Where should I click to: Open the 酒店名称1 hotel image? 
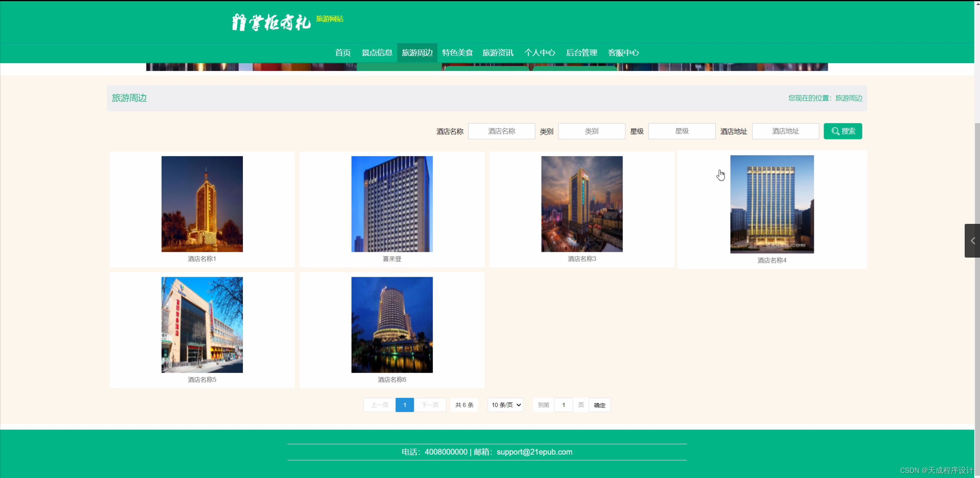202,204
